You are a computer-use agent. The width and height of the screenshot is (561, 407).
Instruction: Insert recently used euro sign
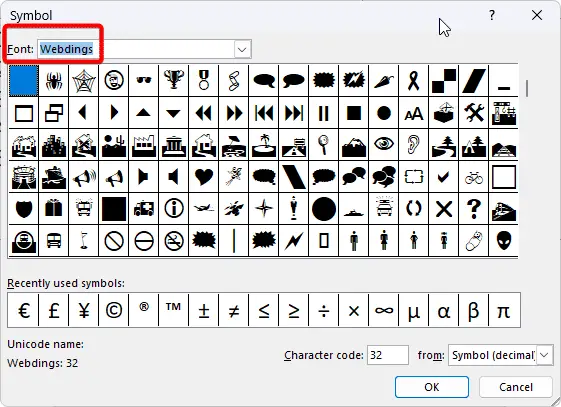[23, 310]
